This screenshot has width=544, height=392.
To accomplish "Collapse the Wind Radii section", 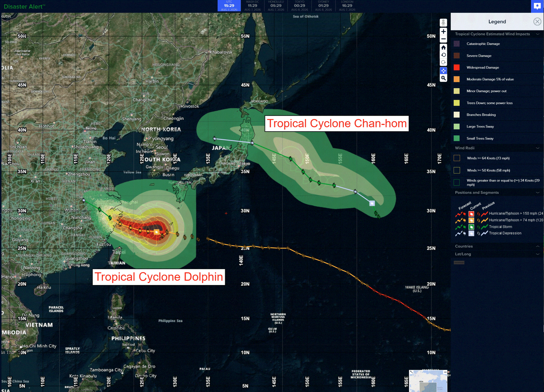I will tap(538, 148).
